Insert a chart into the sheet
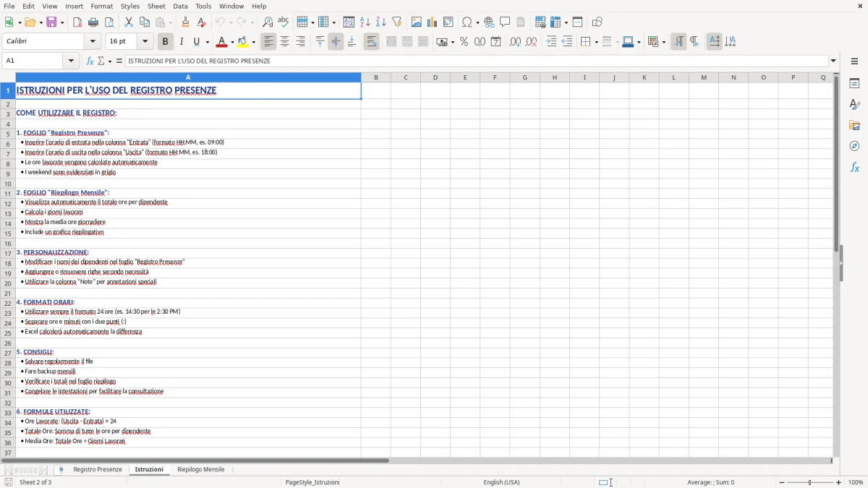This screenshot has width=868, height=488. tap(433, 22)
